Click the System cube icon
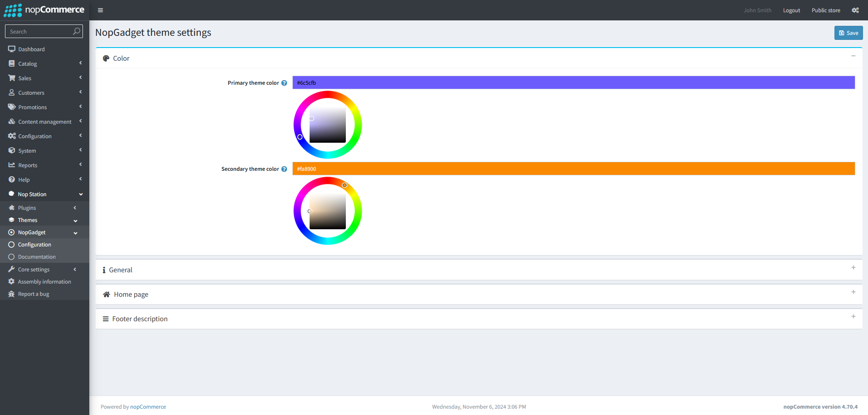The height and width of the screenshot is (415, 868). click(x=12, y=150)
